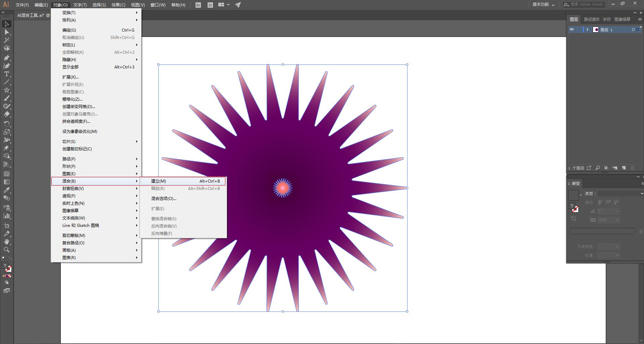Select the Eyedropper tool
This screenshot has height=344, width=644.
[6, 190]
